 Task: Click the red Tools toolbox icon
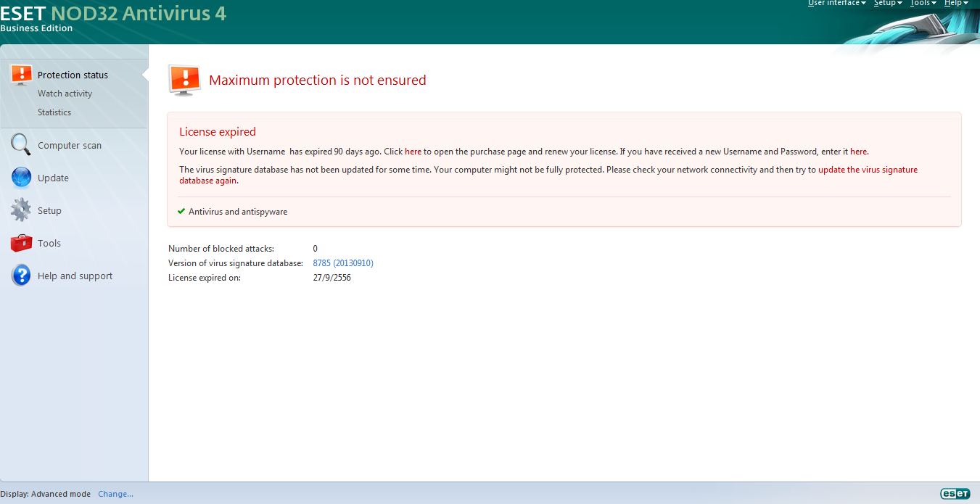21,243
